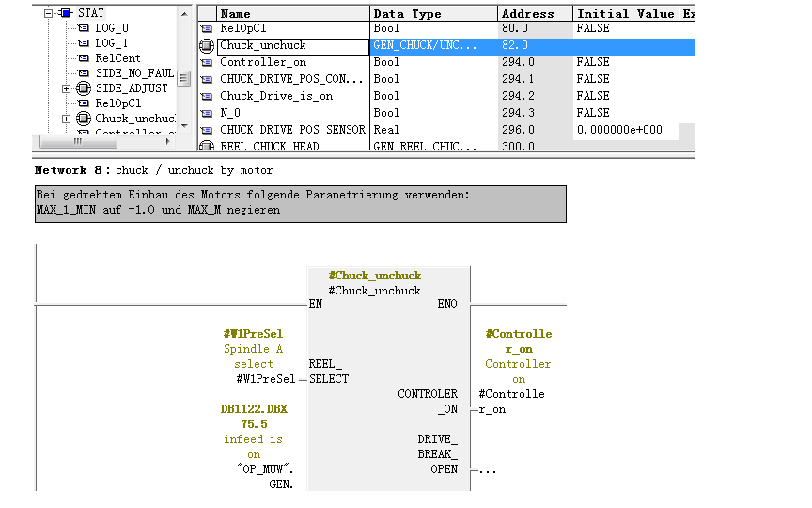Click the RelOpCl row icon in table
The height and width of the screenshot is (508, 812).
click(207, 29)
